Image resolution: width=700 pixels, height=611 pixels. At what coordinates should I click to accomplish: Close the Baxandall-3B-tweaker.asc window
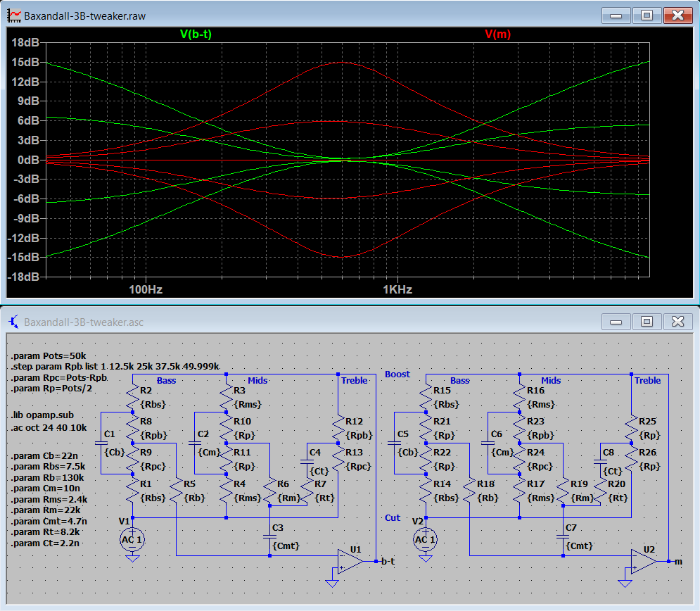click(x=677, y=322)
